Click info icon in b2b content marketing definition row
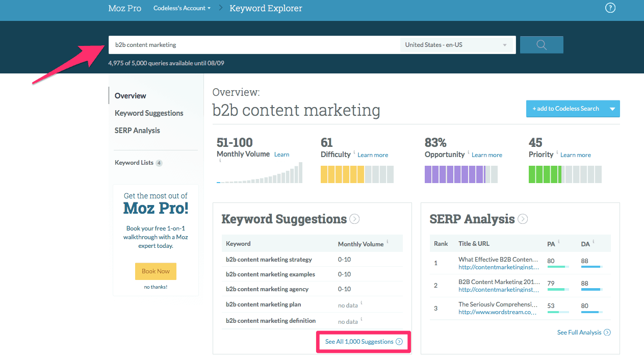 362,319
